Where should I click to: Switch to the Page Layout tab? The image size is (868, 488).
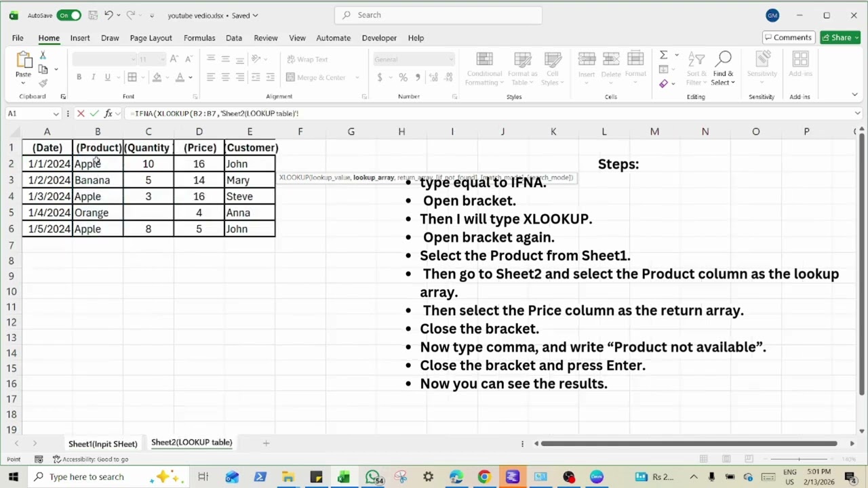[151, 38]
